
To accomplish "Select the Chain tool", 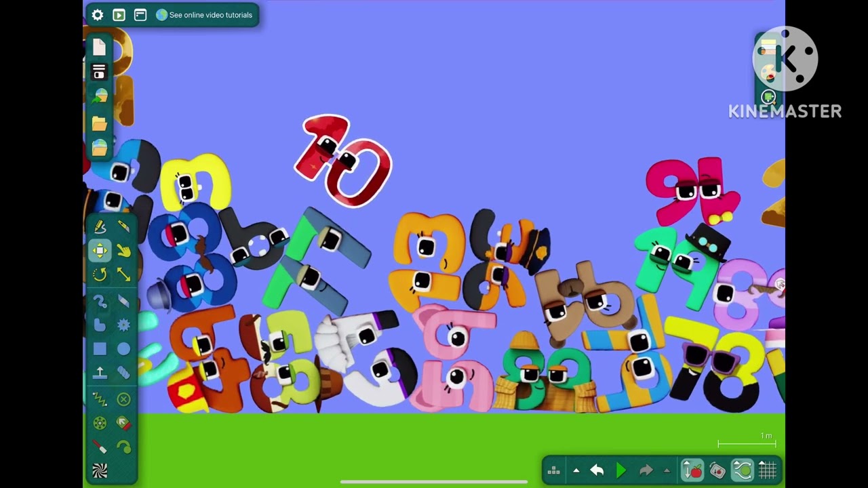I will click(123, 373).
